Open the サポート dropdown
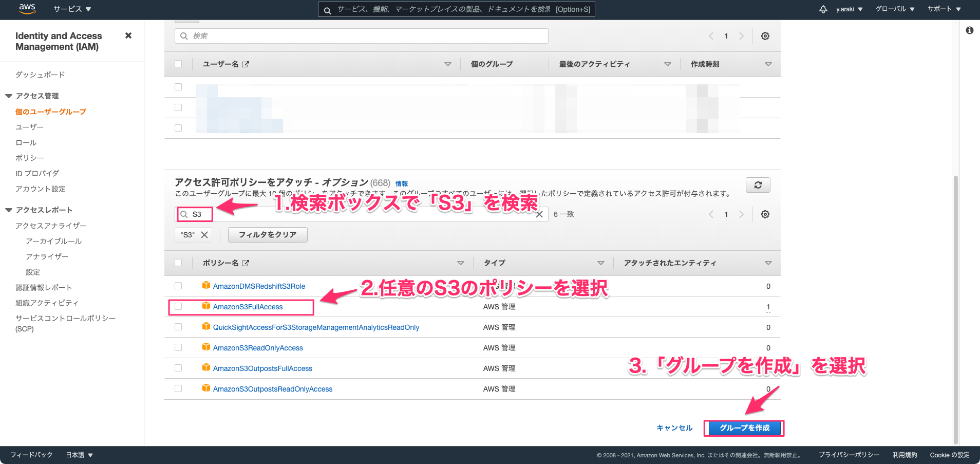980x464 pixels. click(944, 9)
